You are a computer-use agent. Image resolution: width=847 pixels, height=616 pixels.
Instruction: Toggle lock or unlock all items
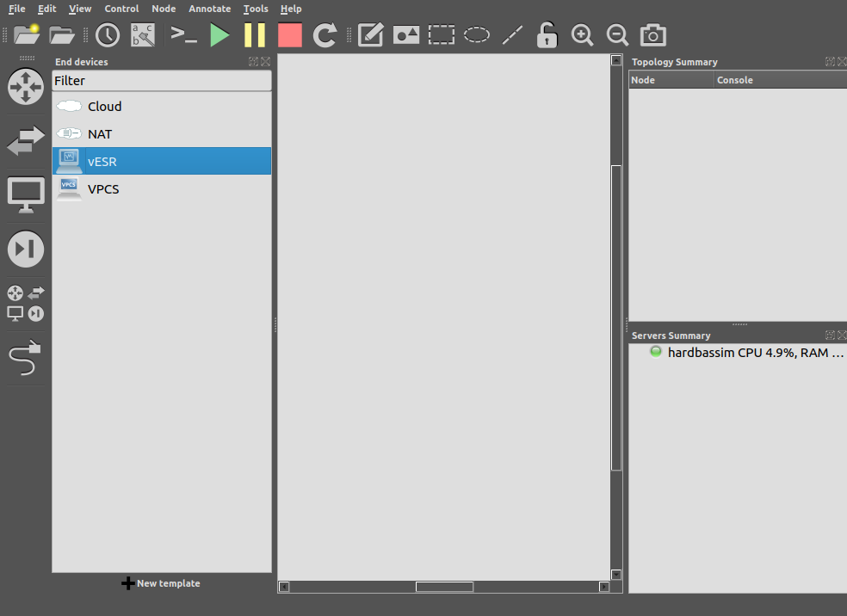click(x=547, y=35)
